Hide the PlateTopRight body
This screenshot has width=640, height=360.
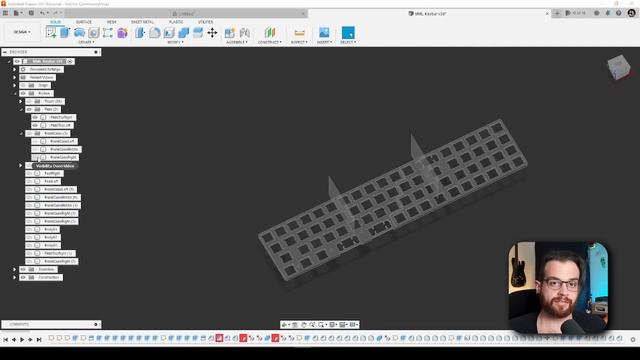coord(36,117)
